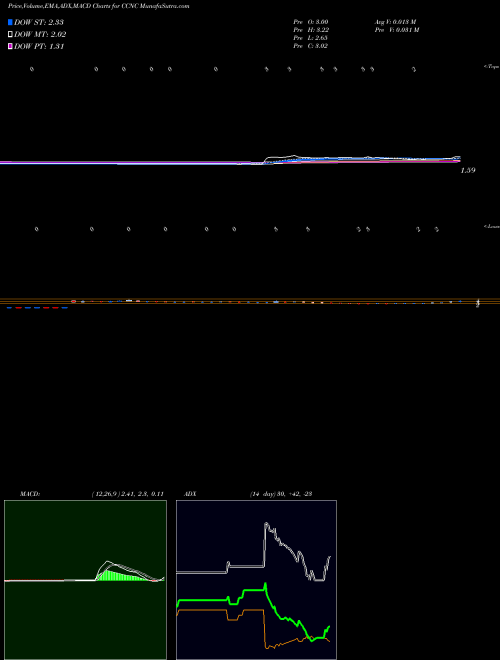Image resolution: width=500 pixels, height=660 pixels.
Task: Click the ADX '(14 day) 30, +42, -28' values
Action: click(x=280, y=494)
